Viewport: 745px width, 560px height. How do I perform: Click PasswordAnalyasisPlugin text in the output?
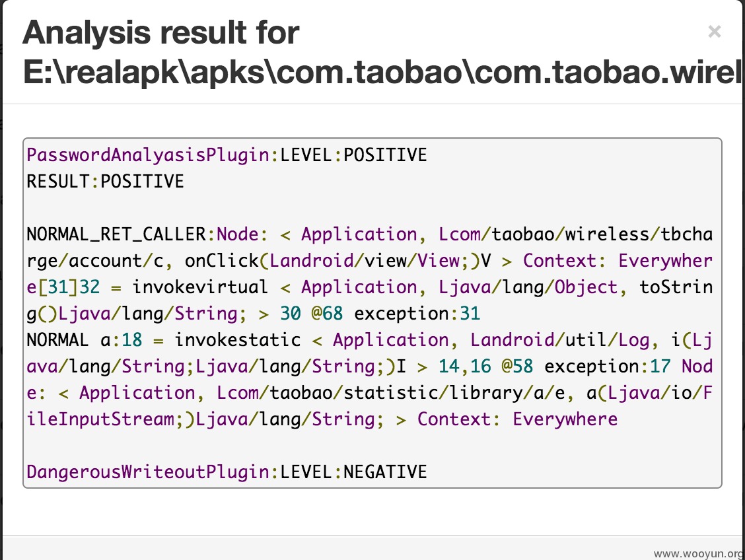pyautogui.click(x=148, y=155)
